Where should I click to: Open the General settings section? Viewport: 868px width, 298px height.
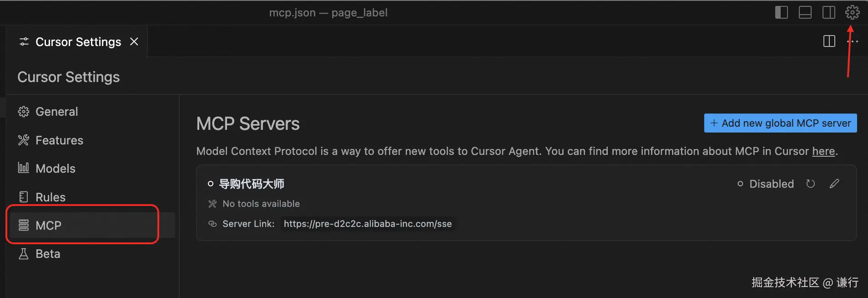coord(56,112)
